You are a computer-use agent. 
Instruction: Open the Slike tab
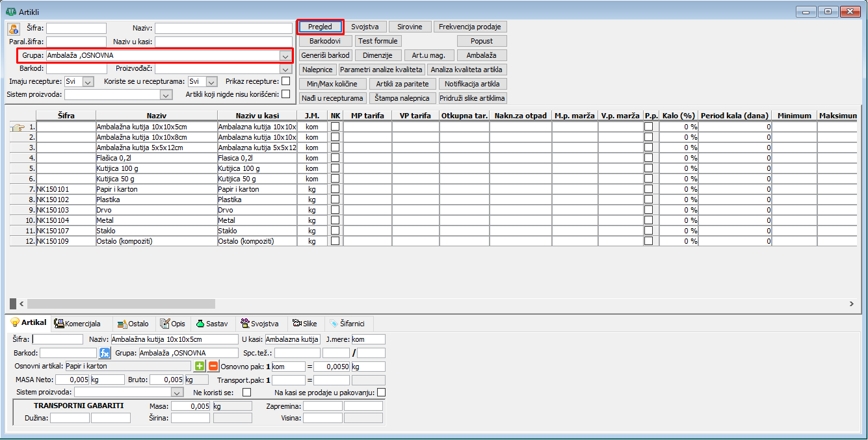coord(304,324)
